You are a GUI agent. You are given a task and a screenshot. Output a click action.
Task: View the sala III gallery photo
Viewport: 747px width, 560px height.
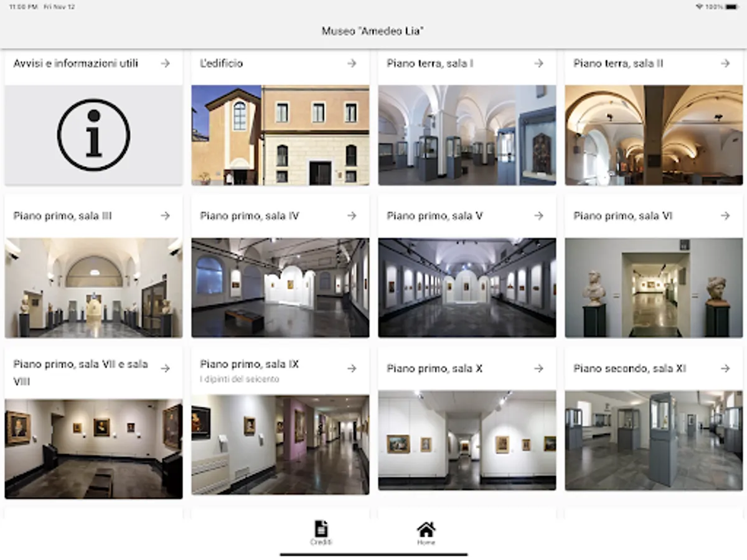[x=93, y=287]
